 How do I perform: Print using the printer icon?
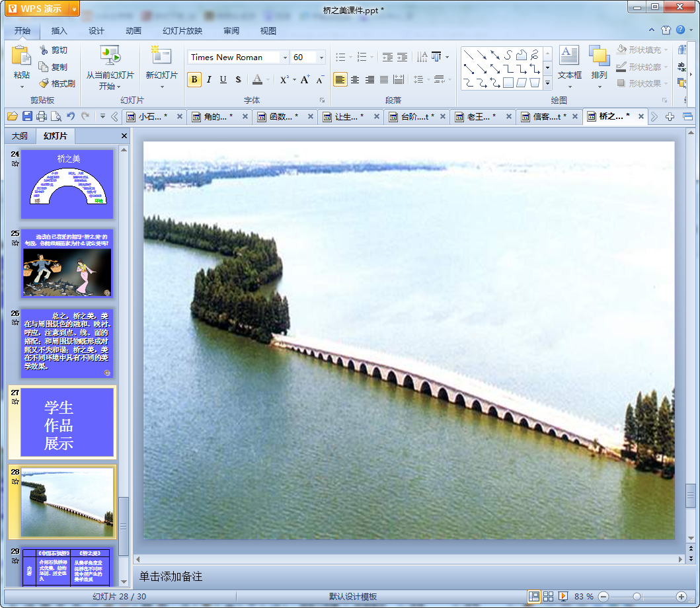(x=42, y=116)
